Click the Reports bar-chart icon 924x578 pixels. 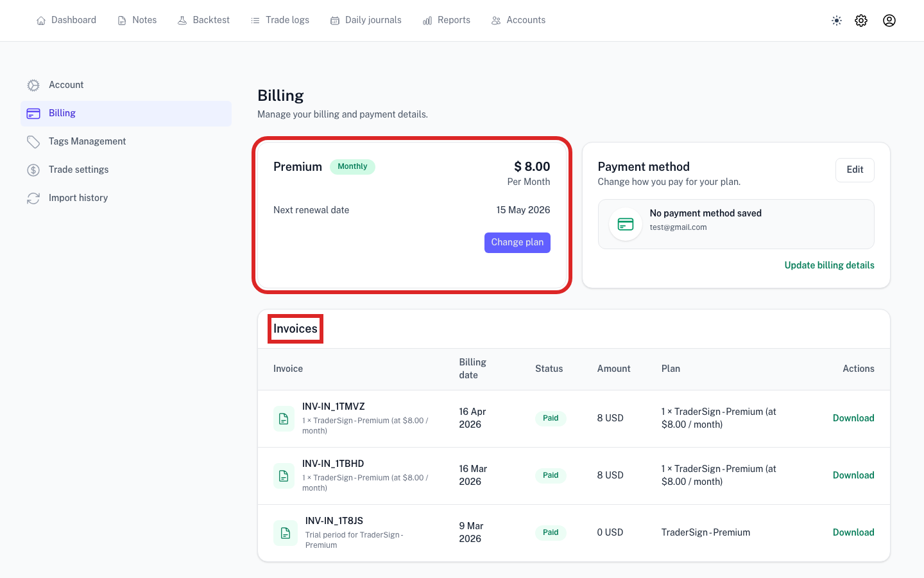(x=427, y=20)
